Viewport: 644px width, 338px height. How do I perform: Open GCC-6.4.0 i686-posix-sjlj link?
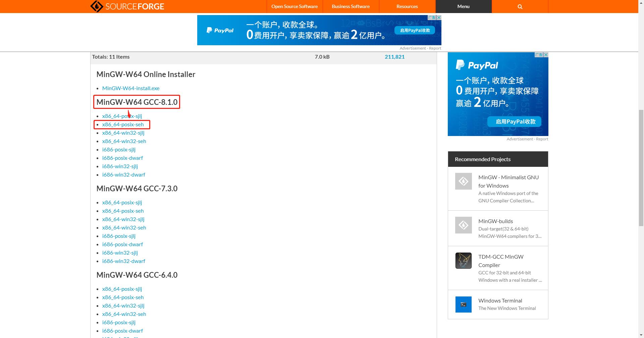119,322
